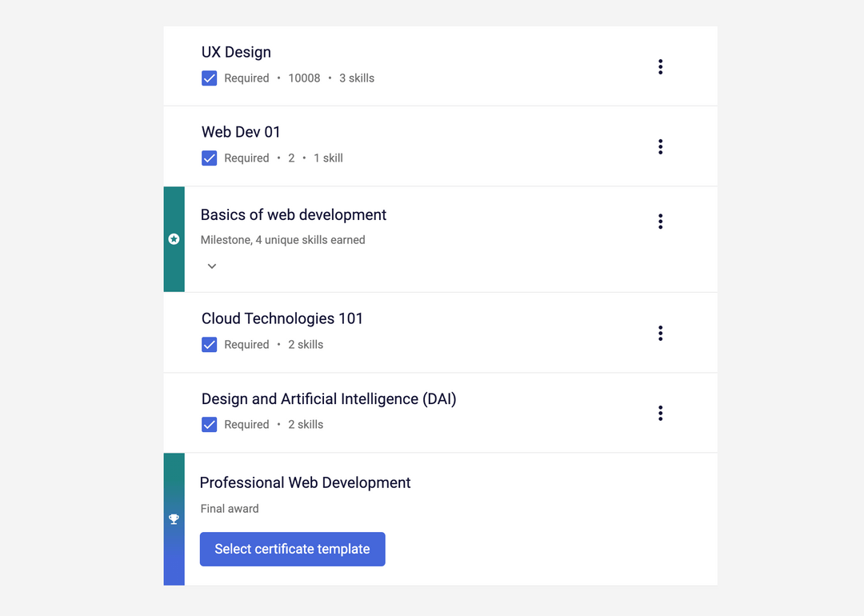Disable Required on Cloud Technologies 101
This screenshot has width=864, height=616.
pyautogui.click(x=209, y=344)
